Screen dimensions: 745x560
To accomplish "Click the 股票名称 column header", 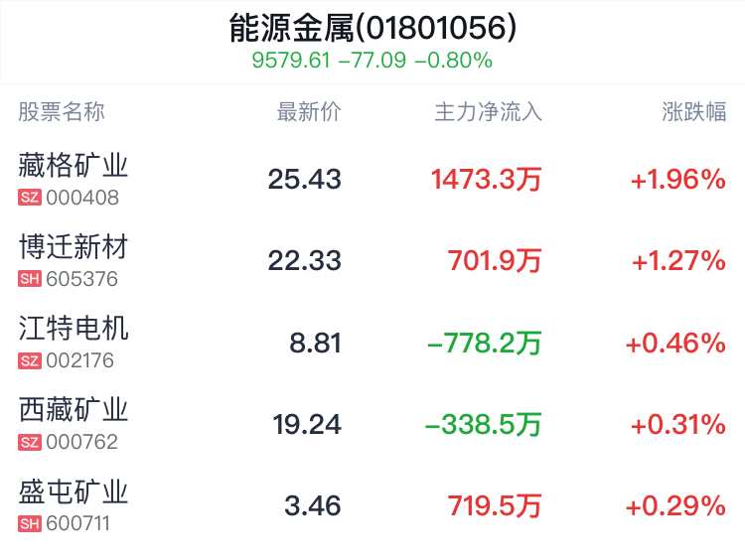I will [62, 112].
